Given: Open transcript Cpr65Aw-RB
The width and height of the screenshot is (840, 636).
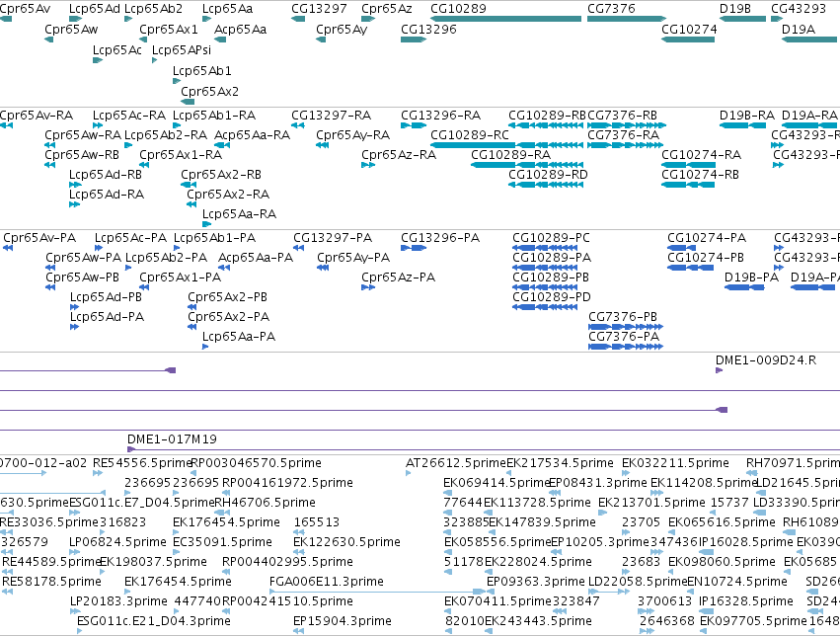Looking at the screenshot, I should (x=81, y=155).
